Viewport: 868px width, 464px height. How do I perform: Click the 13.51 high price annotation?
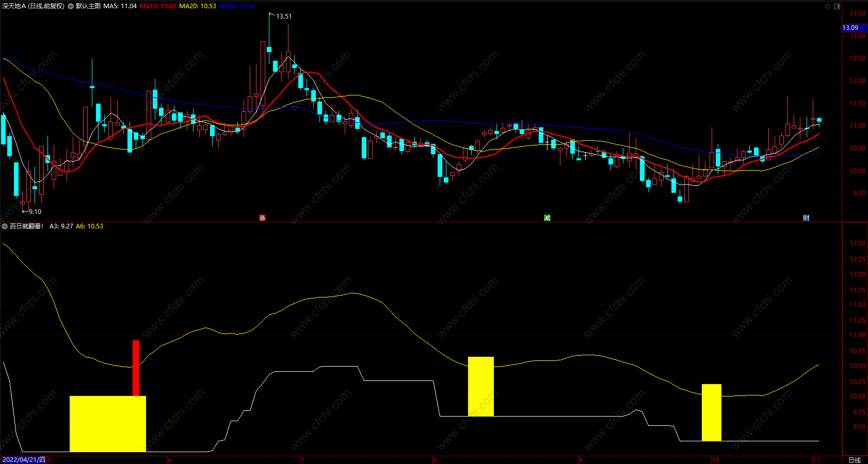[x=284, y=16]
